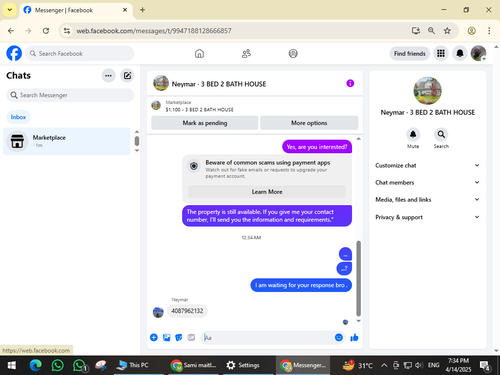Screen dimensions: 500x375
Task: Go back using browser back arrow
Action: click(11, 31)
